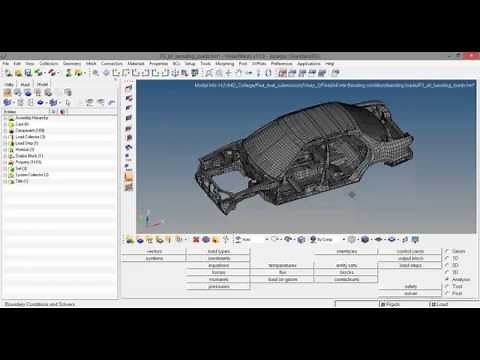Select the Analysis page radio button
480x360 pixels.
[447, 279]
